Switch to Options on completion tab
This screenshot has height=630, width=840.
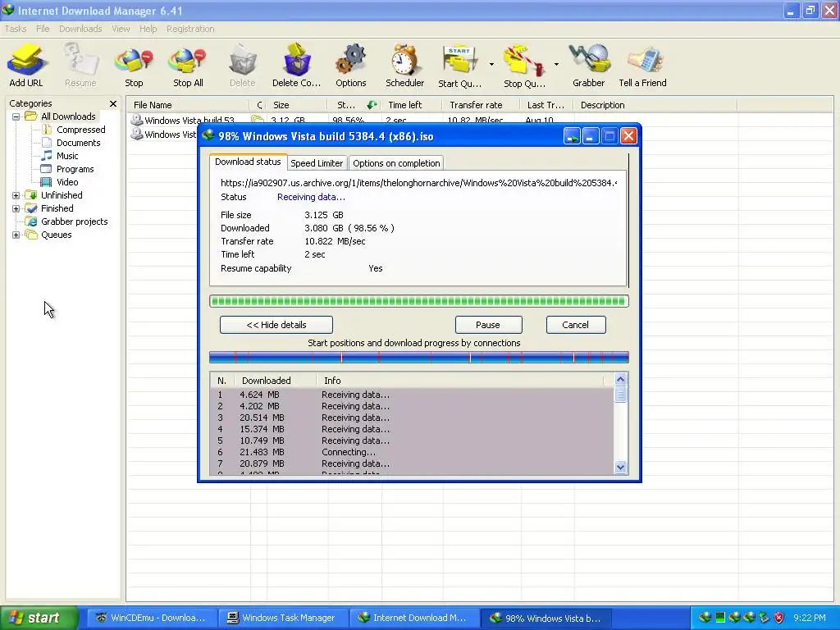[396, 163]
